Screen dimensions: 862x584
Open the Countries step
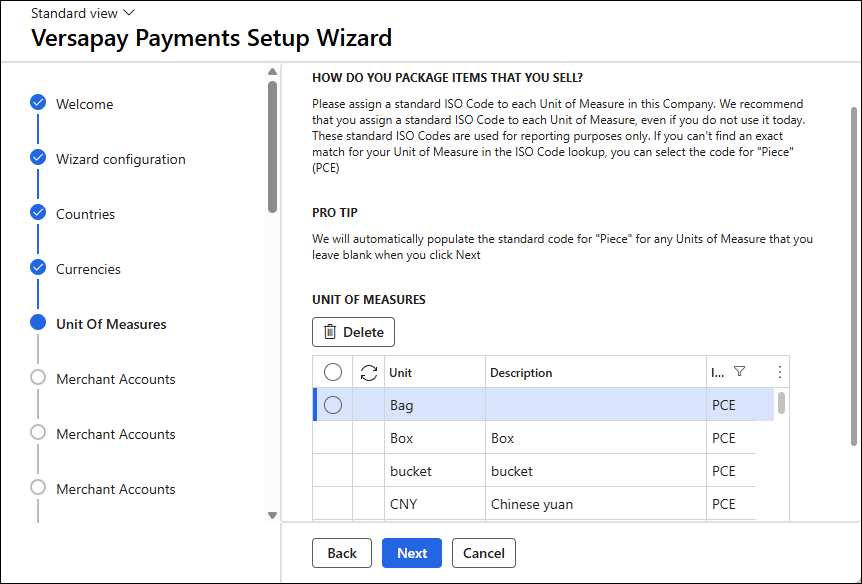point(85,214)
